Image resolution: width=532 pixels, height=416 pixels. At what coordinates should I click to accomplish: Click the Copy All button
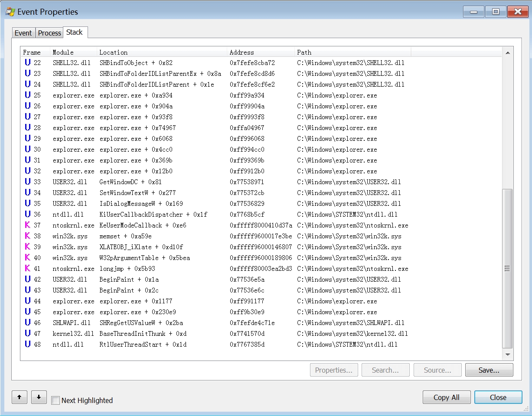447,397
